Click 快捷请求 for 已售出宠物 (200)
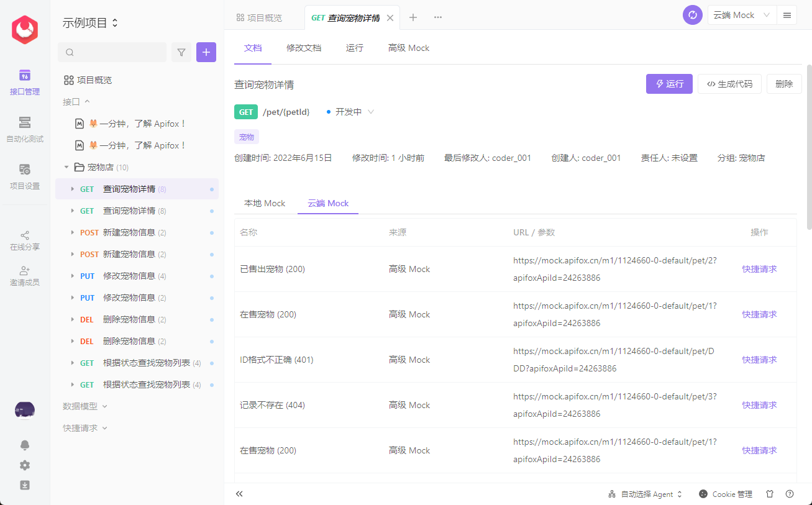 point(759,269)
